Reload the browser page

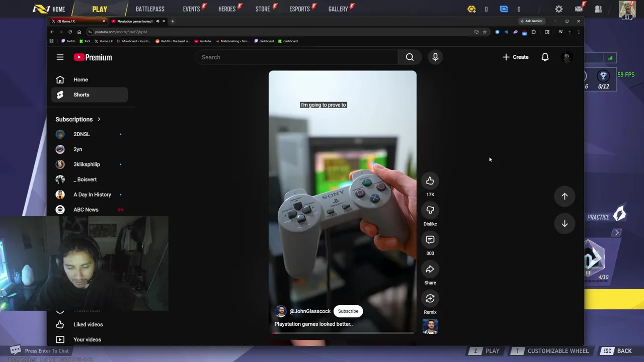[x=70, y=32]
